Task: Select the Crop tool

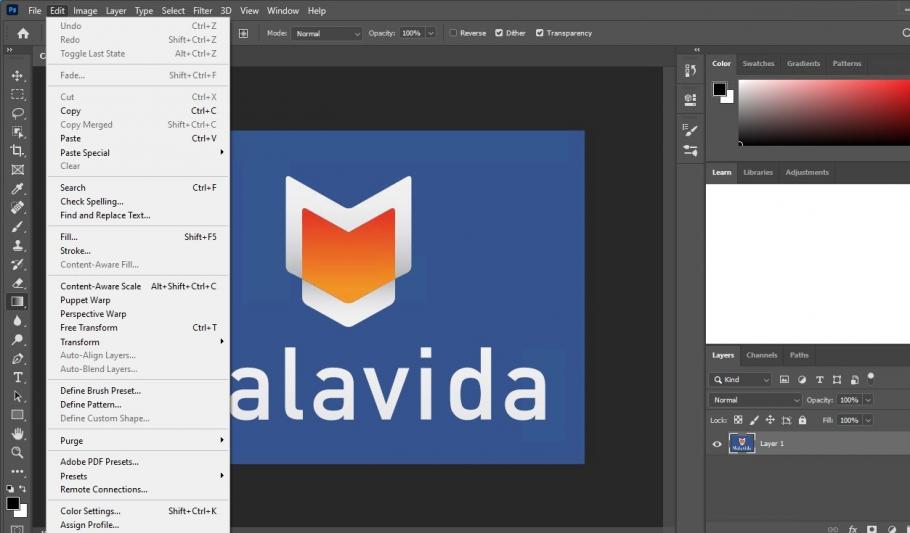Action: click(17, 150)
